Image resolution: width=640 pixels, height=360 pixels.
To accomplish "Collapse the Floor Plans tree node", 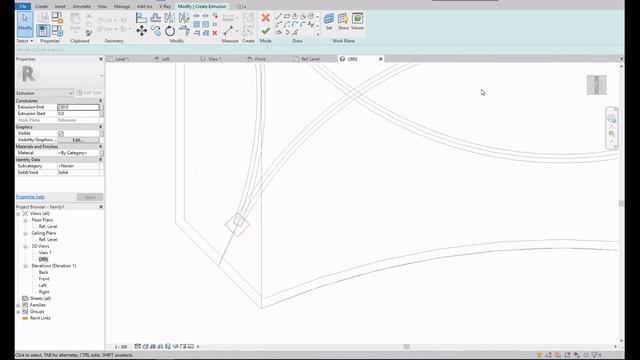I will pyautogui.click(x=25, y=220).
